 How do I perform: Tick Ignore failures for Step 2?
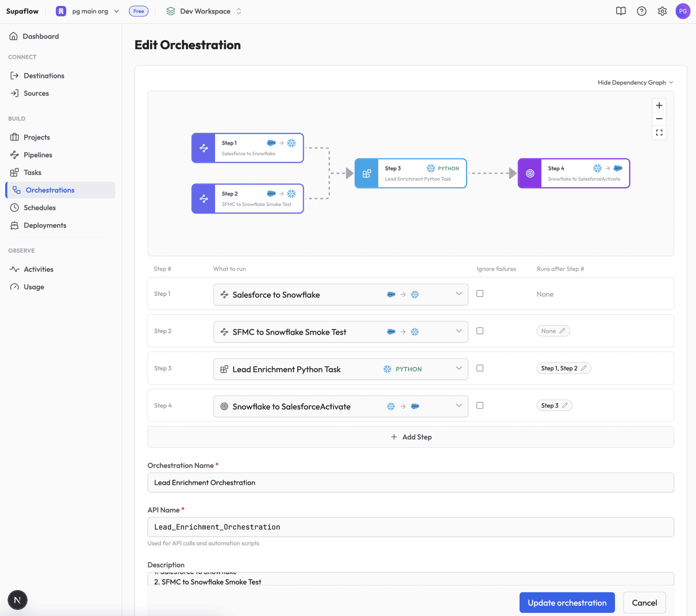480,331
